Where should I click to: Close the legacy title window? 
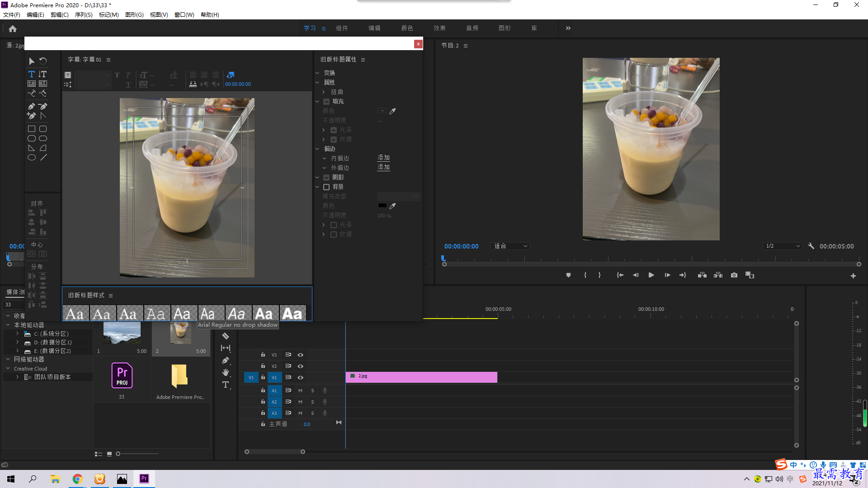(418, 44)
